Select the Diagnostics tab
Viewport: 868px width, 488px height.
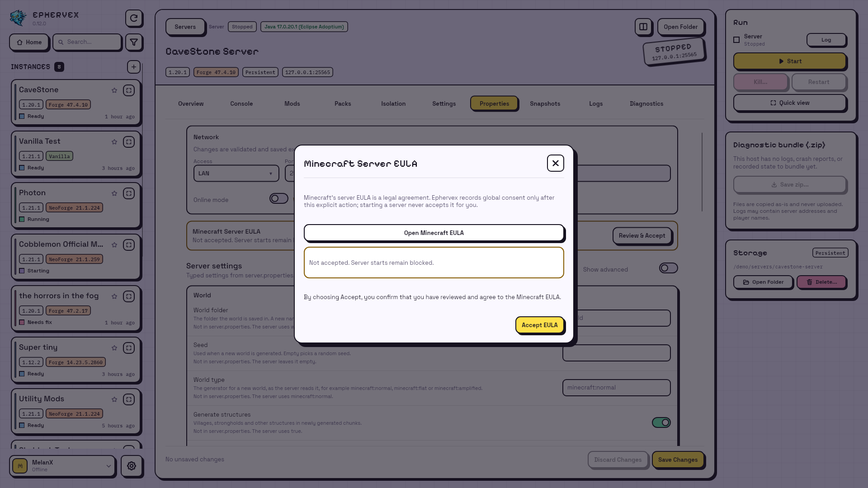(646, 103)
